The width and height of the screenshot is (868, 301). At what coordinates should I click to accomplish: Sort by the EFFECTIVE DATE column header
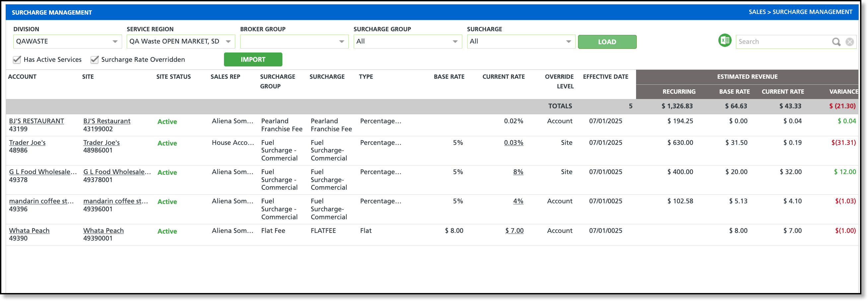(x=606, y=77)
